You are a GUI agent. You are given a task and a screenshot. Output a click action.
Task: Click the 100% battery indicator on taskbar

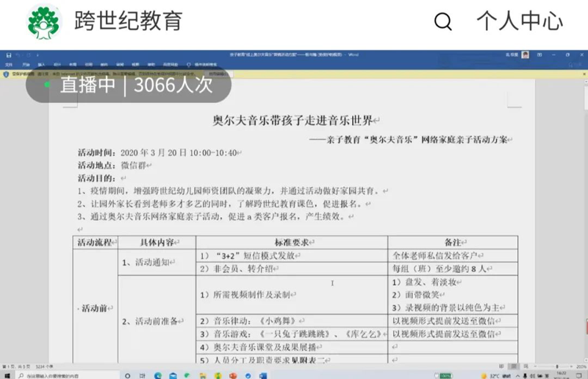click(x=444, y=375)
